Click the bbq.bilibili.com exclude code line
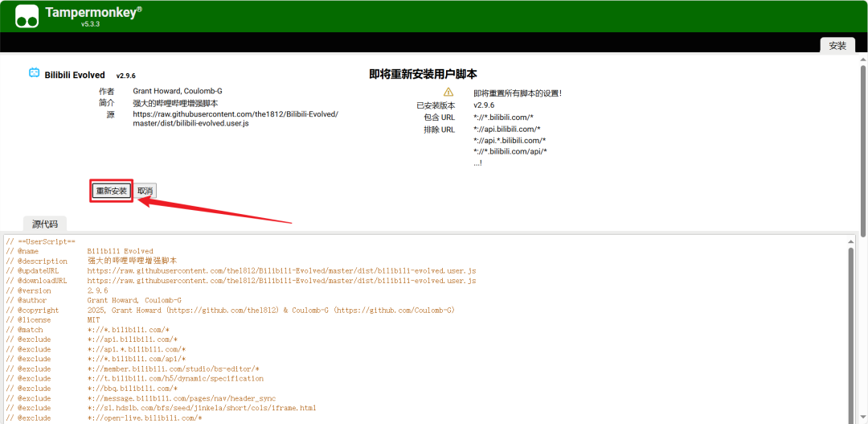 [x=92, y=388]
